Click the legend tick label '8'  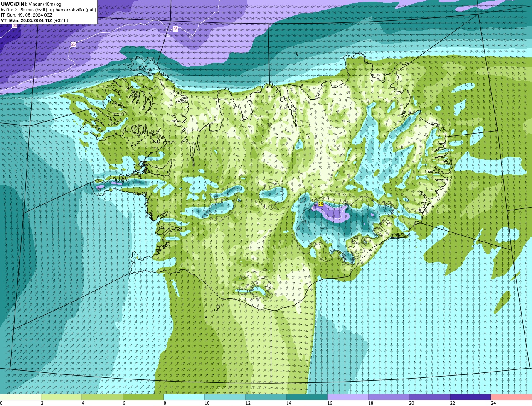pos(164,403)
